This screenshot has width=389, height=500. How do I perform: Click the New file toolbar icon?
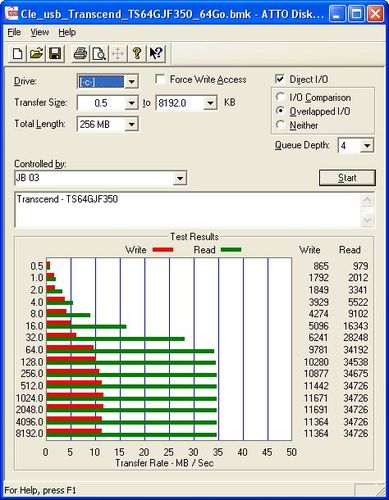(x=17, y=53)
